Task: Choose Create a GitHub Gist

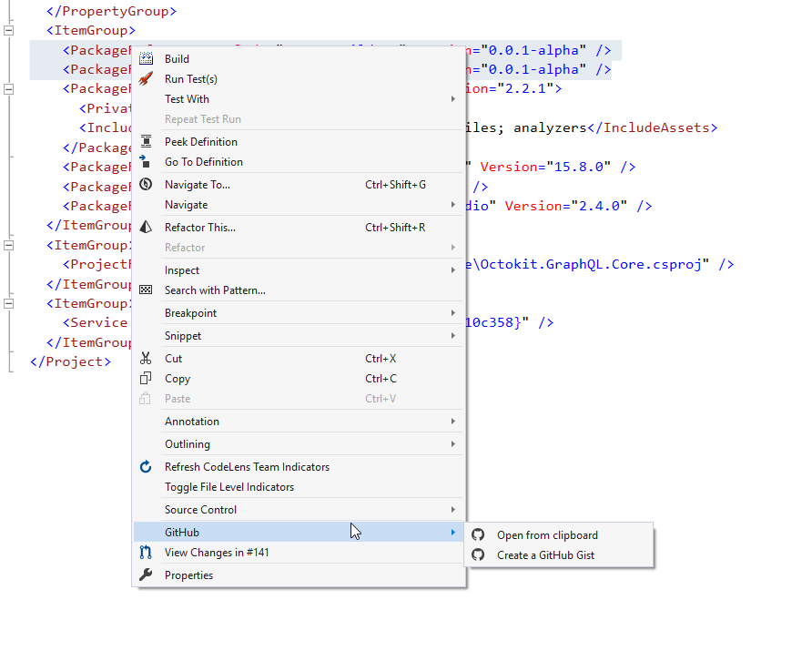Action: click(x=559, y=554)
